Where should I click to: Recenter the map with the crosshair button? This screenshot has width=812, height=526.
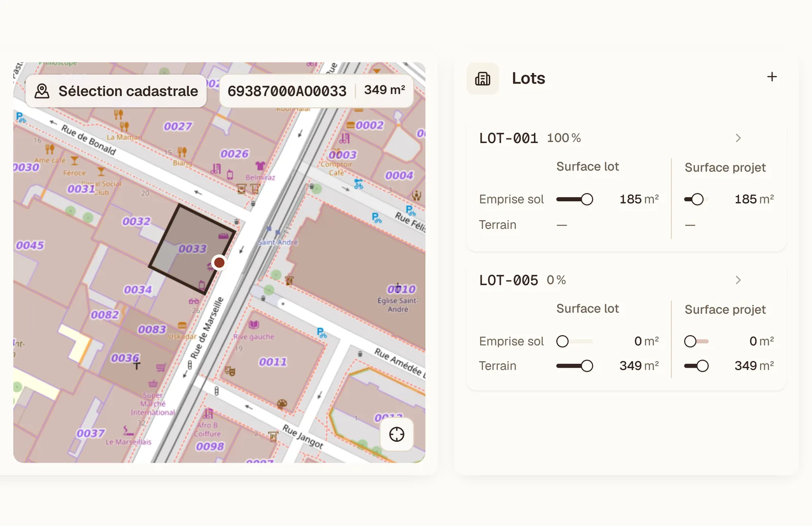pos(397,435)
